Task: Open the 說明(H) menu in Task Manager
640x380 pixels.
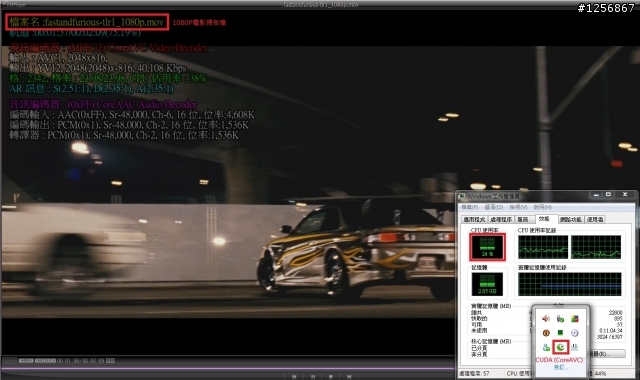Action: pyautogui.click(x=542, y=207)
